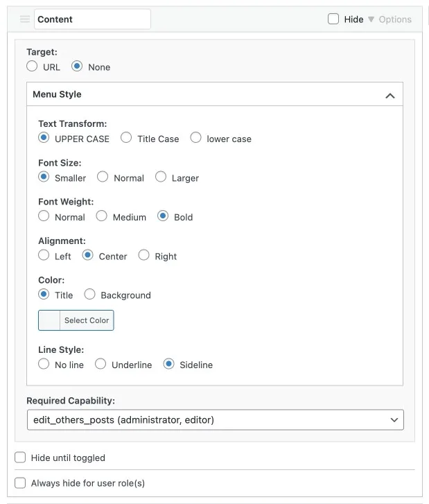Check the Hide checkbox

[x=333, y=19]
